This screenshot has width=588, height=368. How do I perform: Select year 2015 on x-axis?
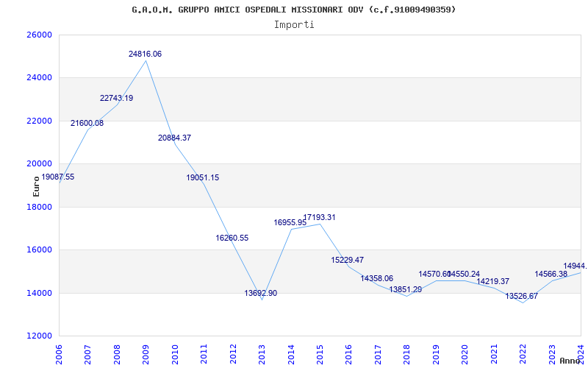[320, 354]
